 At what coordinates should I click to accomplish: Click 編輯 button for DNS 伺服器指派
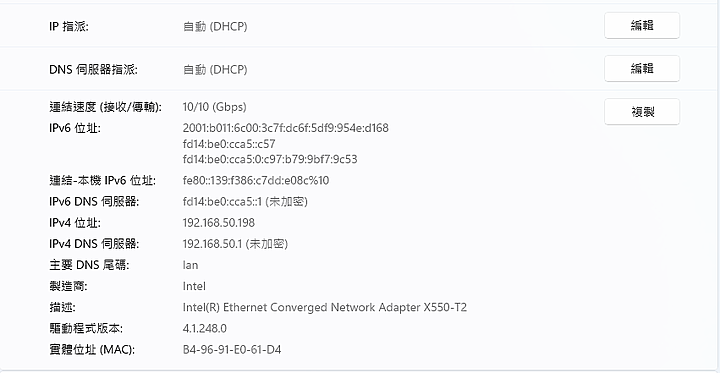[x=641, y=69]
